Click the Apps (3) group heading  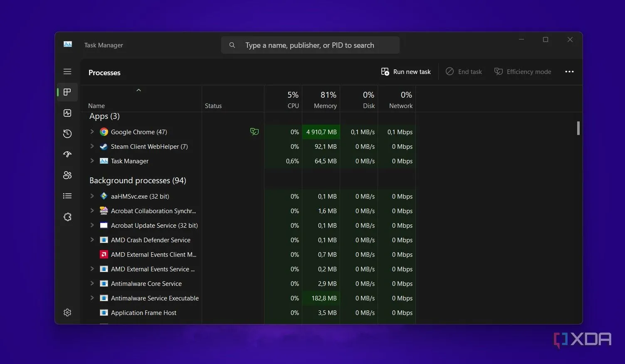(x=104, y=116)
